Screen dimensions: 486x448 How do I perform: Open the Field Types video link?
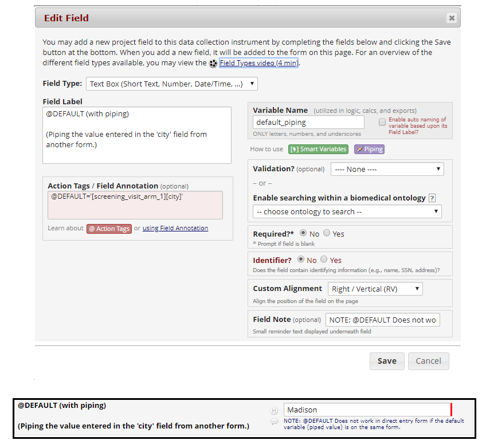click(x=258, y=63)
